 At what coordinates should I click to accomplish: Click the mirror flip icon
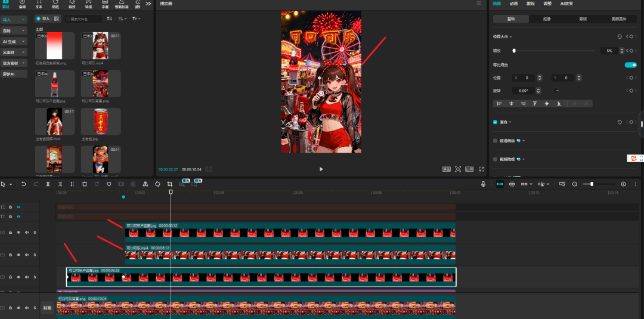click(x=145, y=184)
